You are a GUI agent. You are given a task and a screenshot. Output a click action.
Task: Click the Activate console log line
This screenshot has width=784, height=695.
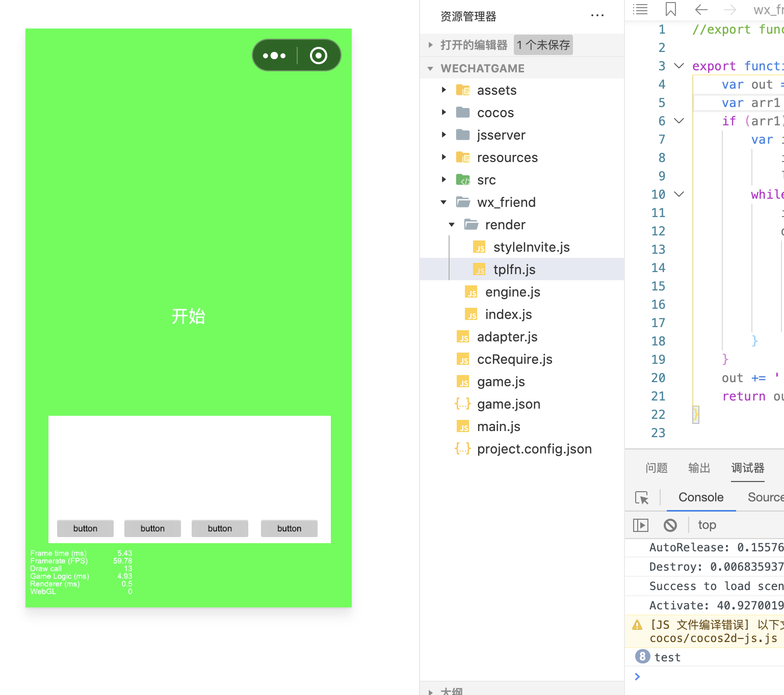pos(716,605)
